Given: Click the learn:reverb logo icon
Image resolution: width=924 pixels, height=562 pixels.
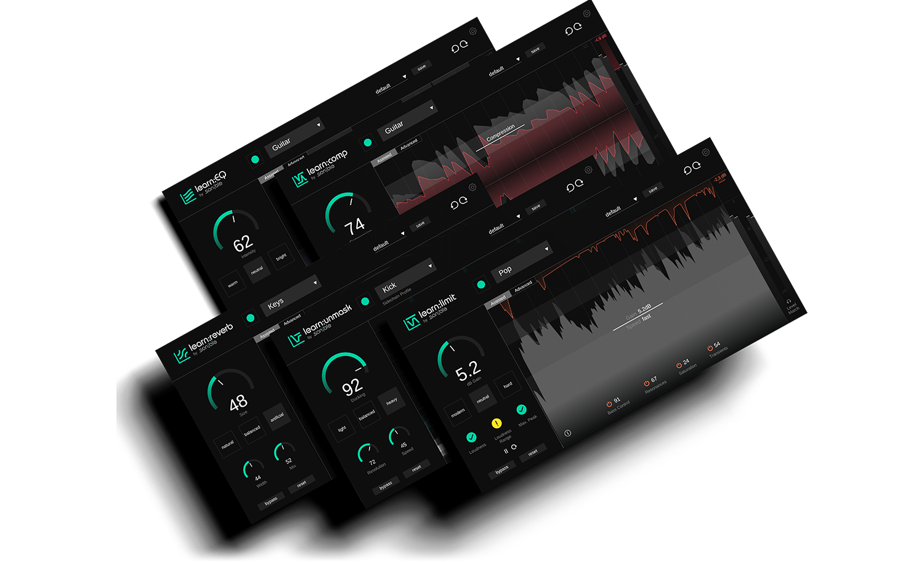Looking at the screenshot, I should (180, 356).
